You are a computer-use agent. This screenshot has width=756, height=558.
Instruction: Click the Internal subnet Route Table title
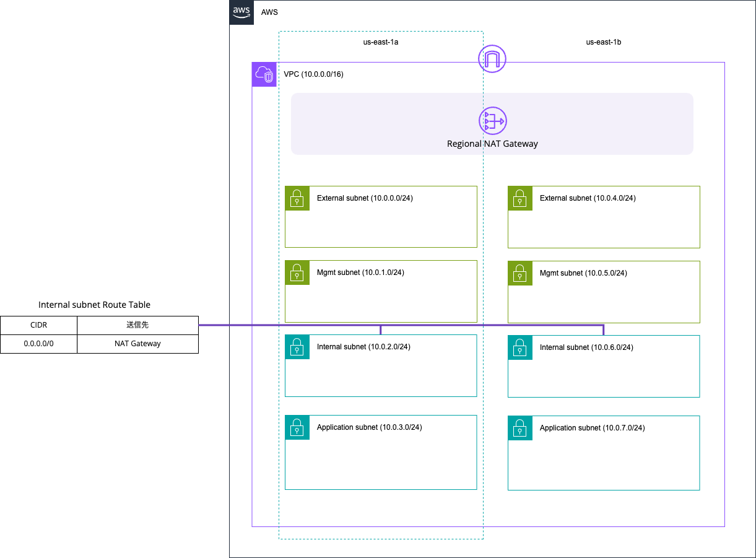(94, 305)
